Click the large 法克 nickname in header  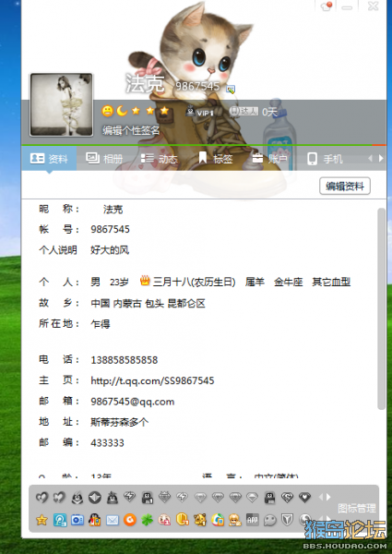[145, 83]
